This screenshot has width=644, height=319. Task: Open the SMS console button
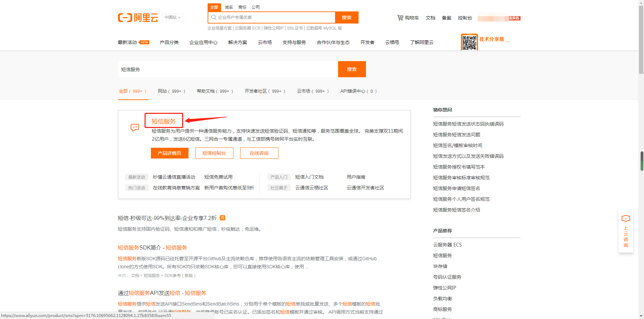(x=214, y=153)
